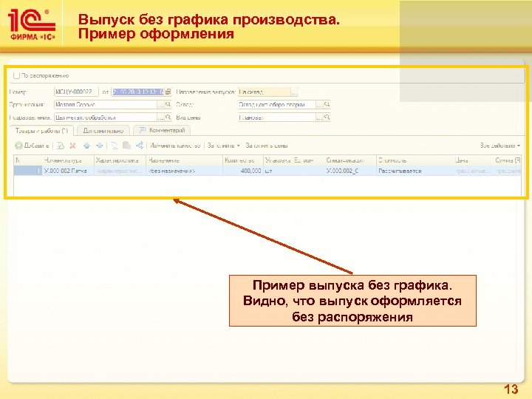
Task: Click the Характеристика column header
Action: [120, 160]
